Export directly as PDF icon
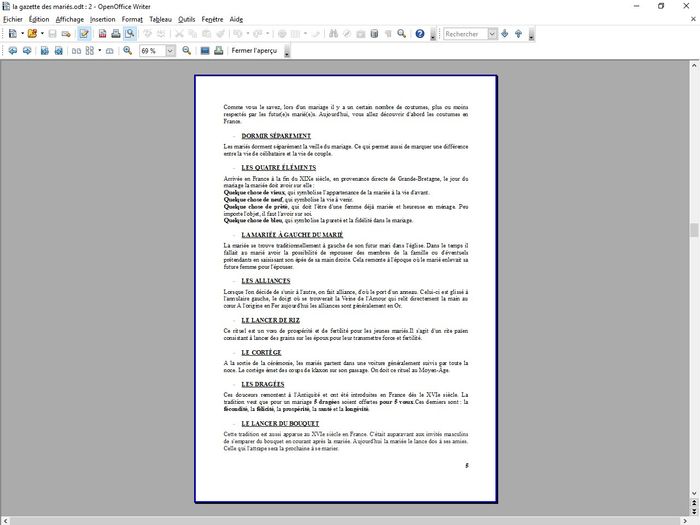This screenshot has height=525, width=700. [102, 33]
